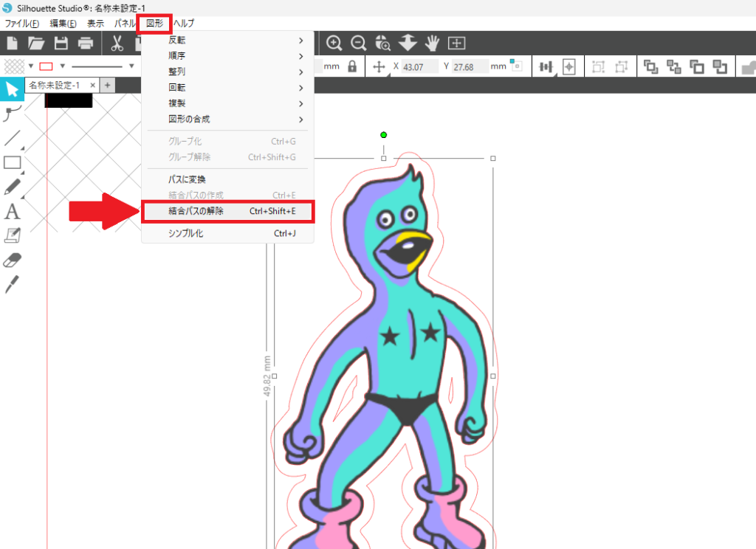Screen dimensions: 756x549
Task: Choose the line drawing tool
Action: (x=12, y=138)
